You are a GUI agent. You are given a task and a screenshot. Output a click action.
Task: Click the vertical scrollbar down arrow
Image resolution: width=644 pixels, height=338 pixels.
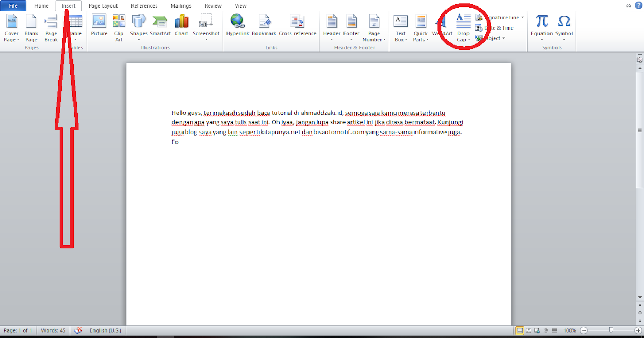(639, 297)
